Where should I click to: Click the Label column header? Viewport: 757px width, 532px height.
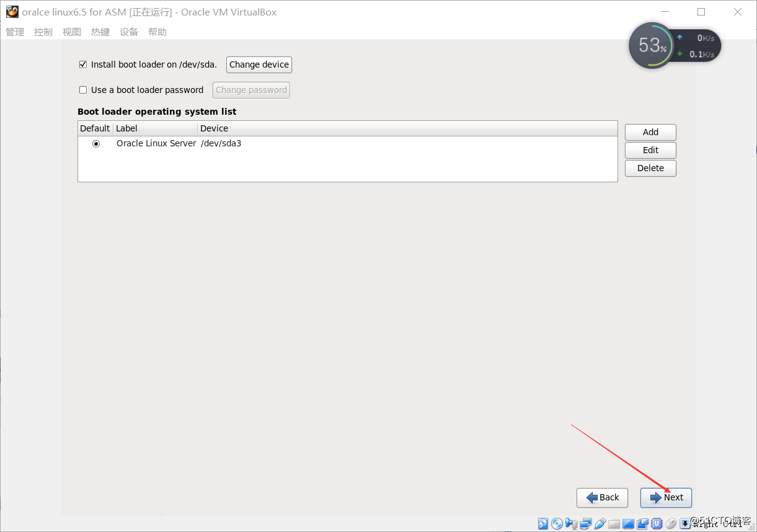(x=155, y=128)
